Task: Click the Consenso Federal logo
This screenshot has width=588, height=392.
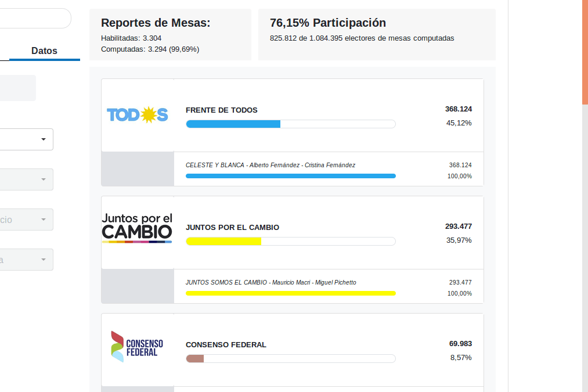Action: click(137, 347)
